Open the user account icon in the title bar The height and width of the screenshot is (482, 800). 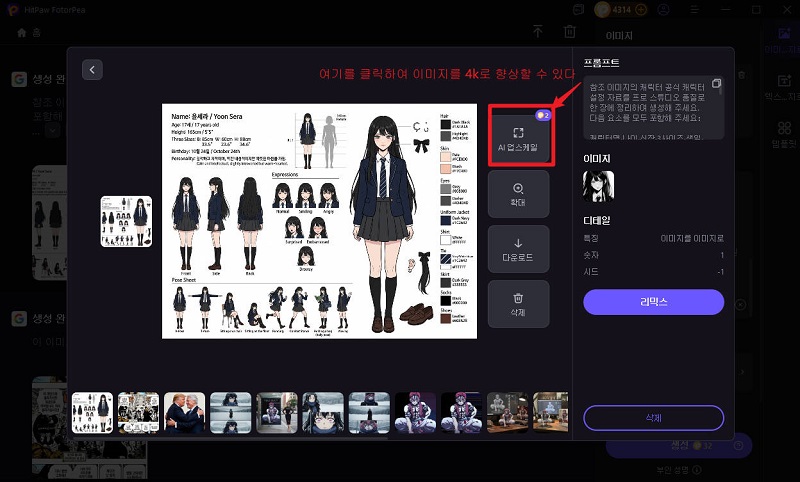pos(663,9)
